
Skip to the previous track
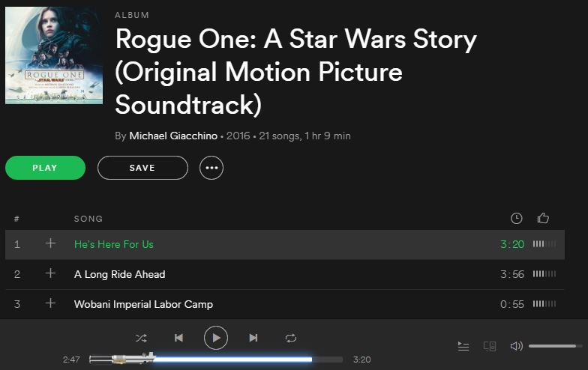(x=178, y=338)
